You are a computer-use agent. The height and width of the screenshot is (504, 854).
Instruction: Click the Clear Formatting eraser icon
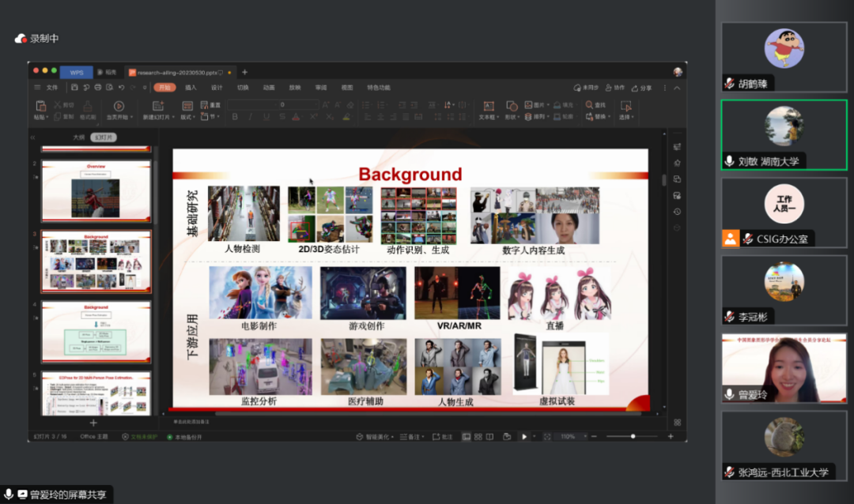(x=350, y=104)
